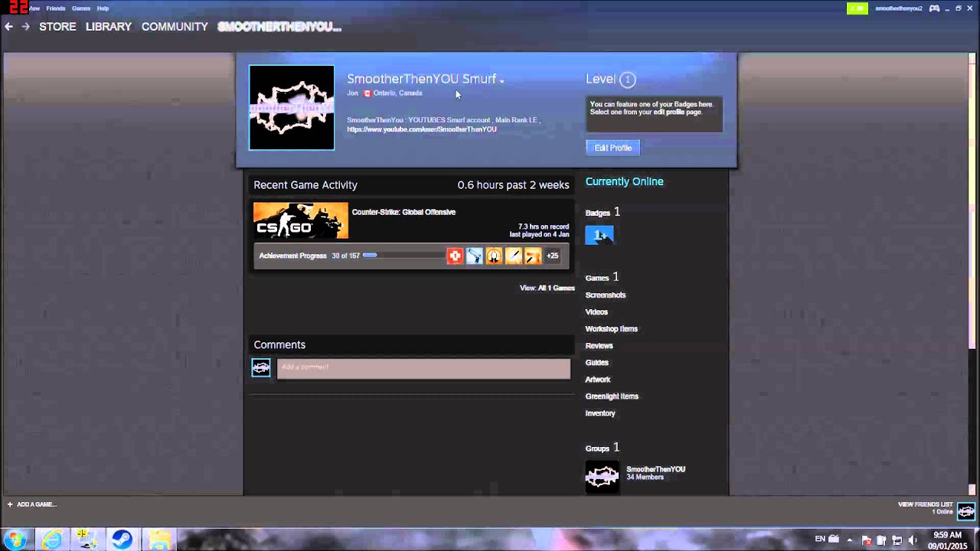Open Big Picture controller icon
This screenshot has height=551, width=980.
coord(934,8)
